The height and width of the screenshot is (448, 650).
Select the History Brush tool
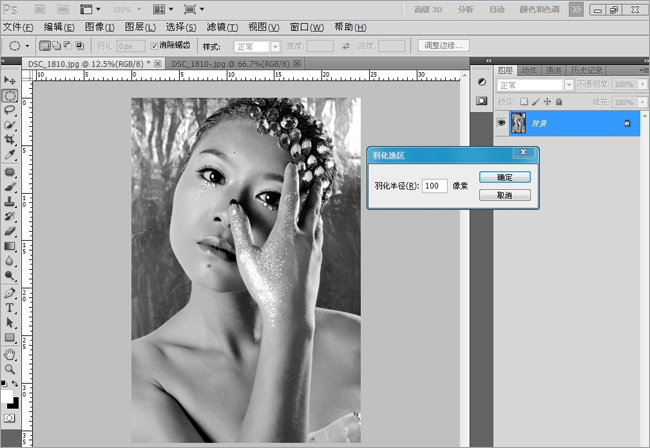point(10,216)
